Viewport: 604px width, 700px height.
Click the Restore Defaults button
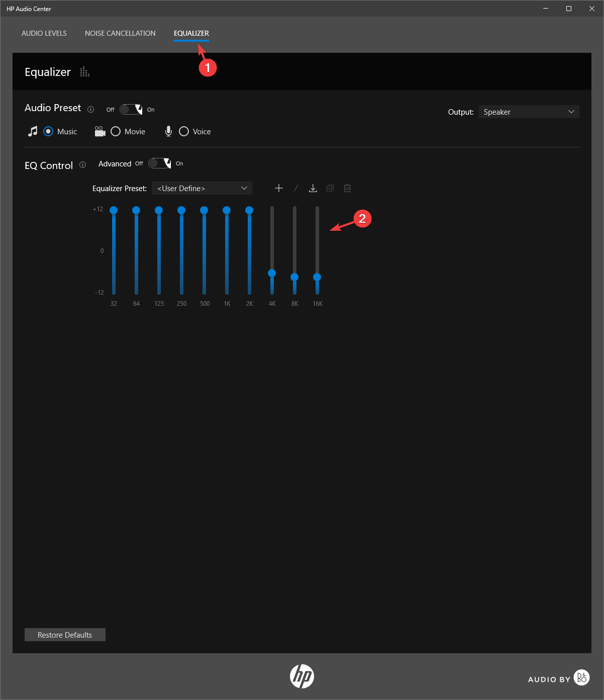(x=65, y=635)
